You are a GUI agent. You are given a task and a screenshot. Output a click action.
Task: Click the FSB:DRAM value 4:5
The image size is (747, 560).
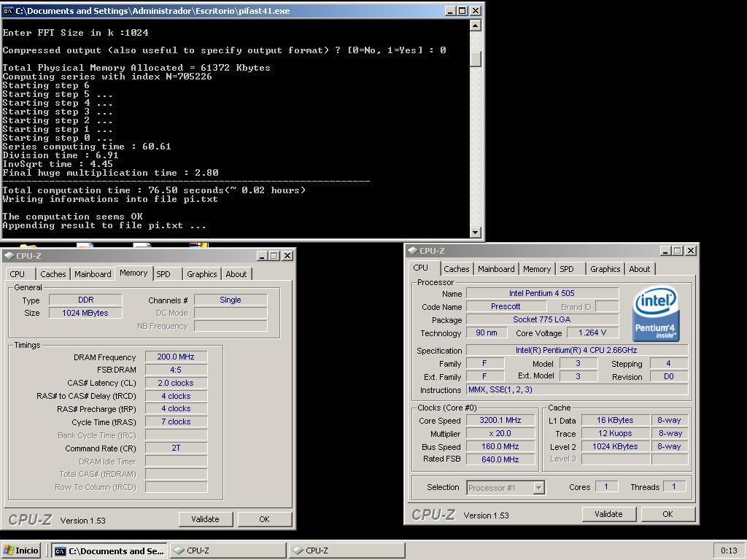tap(176, 370)
